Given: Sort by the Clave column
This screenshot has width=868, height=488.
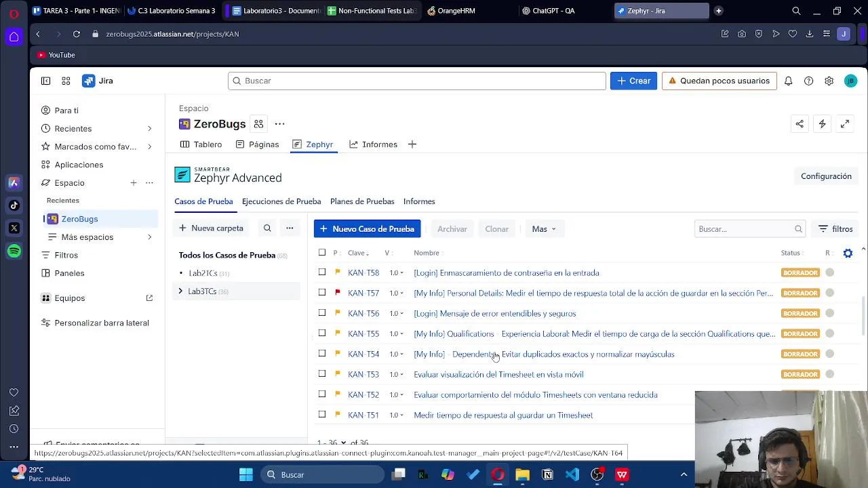Looking at the screenshot, I should tap(358, 253).
